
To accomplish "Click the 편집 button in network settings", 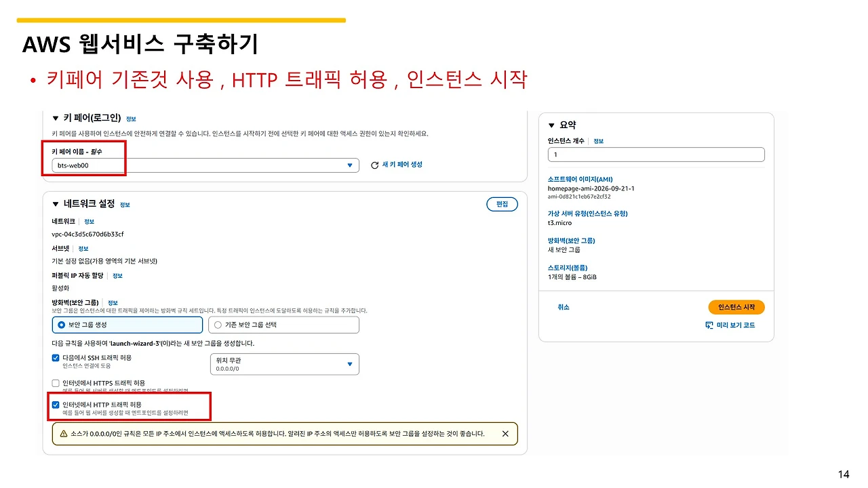I will coord(502,204).
